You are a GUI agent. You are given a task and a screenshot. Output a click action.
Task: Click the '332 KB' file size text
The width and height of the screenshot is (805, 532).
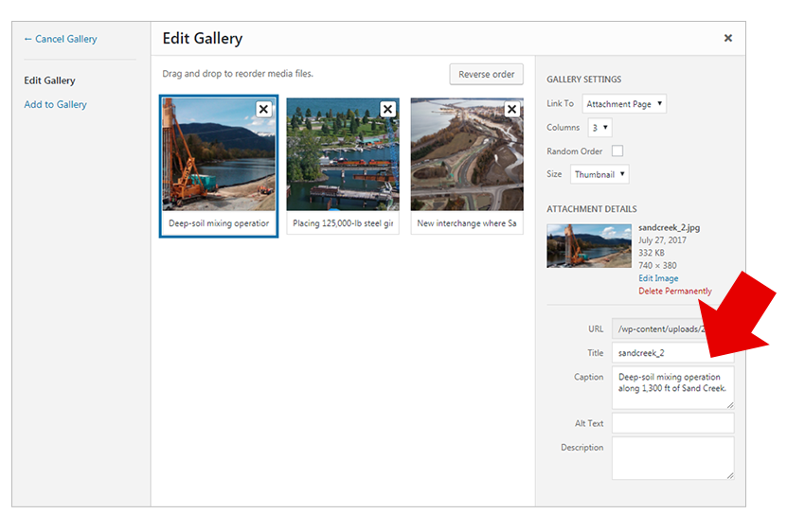(x=652, y=253)
